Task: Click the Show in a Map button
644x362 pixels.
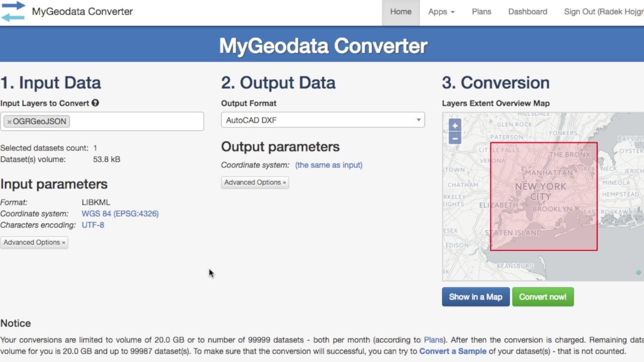Action: point(475,297)
